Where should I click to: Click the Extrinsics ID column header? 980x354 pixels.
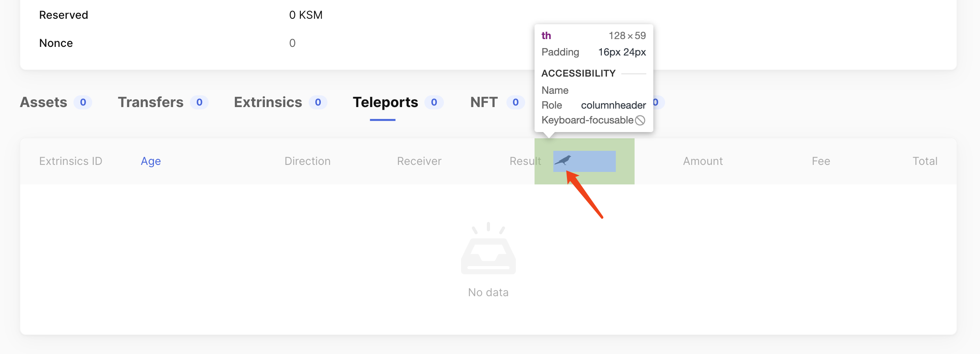[x=71, y=161]
